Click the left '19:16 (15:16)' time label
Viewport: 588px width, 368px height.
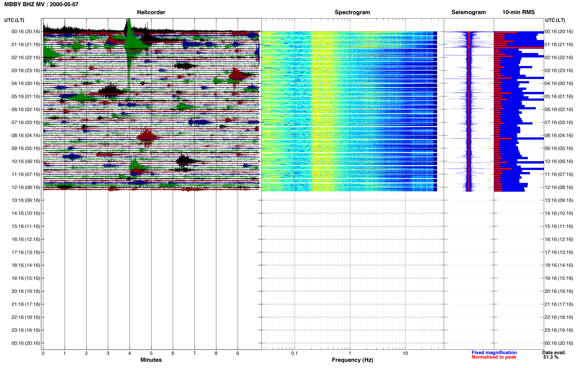tap(26, 278)
